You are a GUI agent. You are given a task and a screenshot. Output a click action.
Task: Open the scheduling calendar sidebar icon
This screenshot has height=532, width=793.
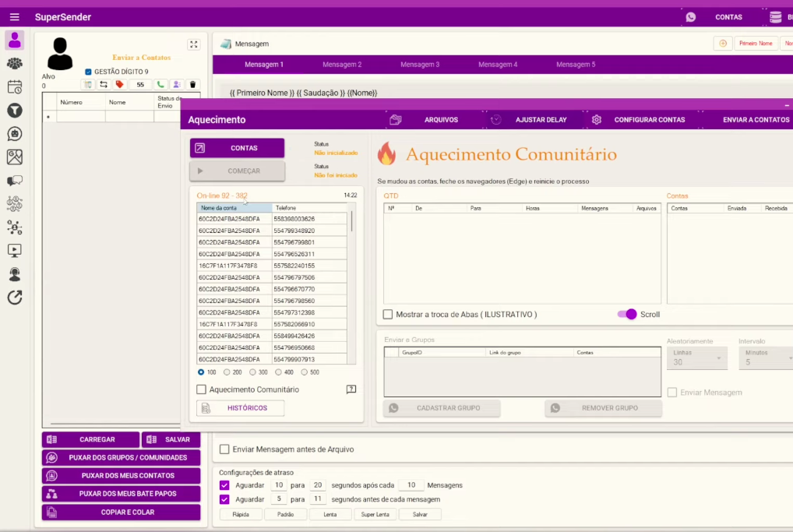15,87
